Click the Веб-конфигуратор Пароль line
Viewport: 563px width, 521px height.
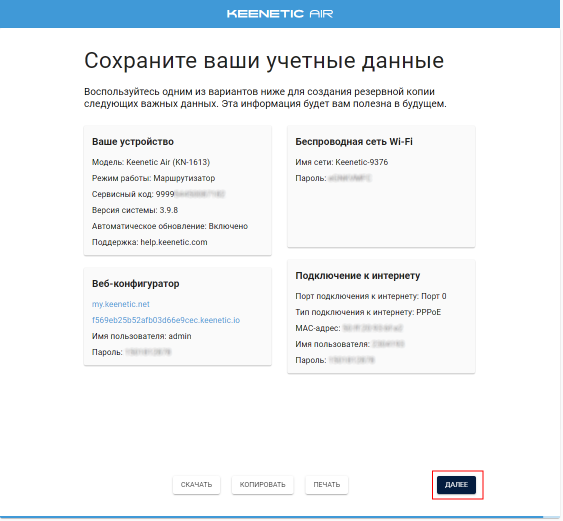point(131,352)
